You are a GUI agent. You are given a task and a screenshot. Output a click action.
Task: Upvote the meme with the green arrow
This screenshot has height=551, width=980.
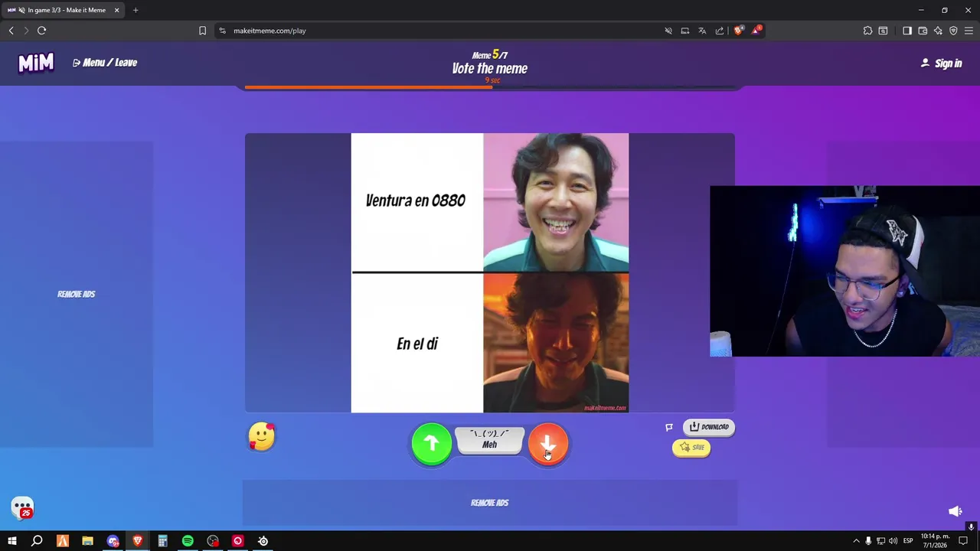coord(432,444)
